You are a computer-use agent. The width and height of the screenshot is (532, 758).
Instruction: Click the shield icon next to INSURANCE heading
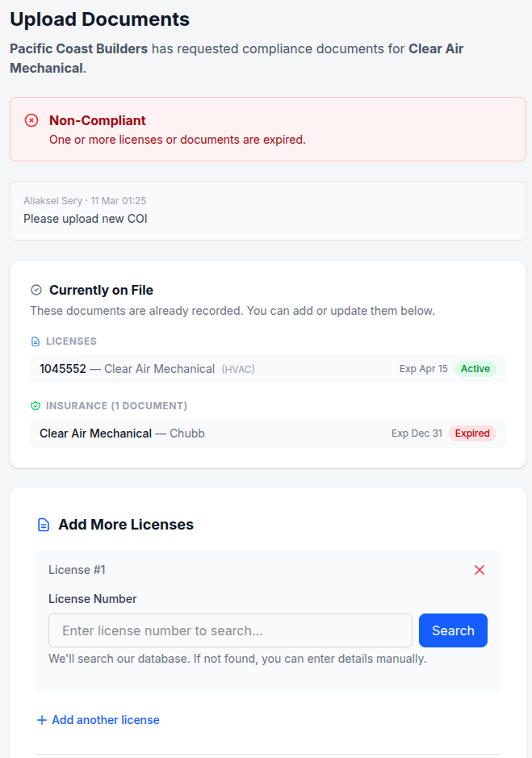pyautogui.click(x=33, y=405)
